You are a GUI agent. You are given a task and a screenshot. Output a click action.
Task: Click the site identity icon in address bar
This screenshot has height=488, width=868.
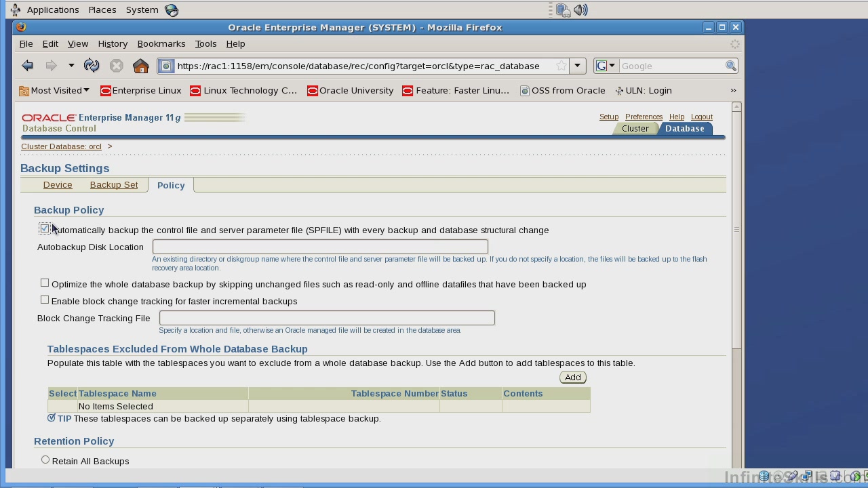click(166, 66)
